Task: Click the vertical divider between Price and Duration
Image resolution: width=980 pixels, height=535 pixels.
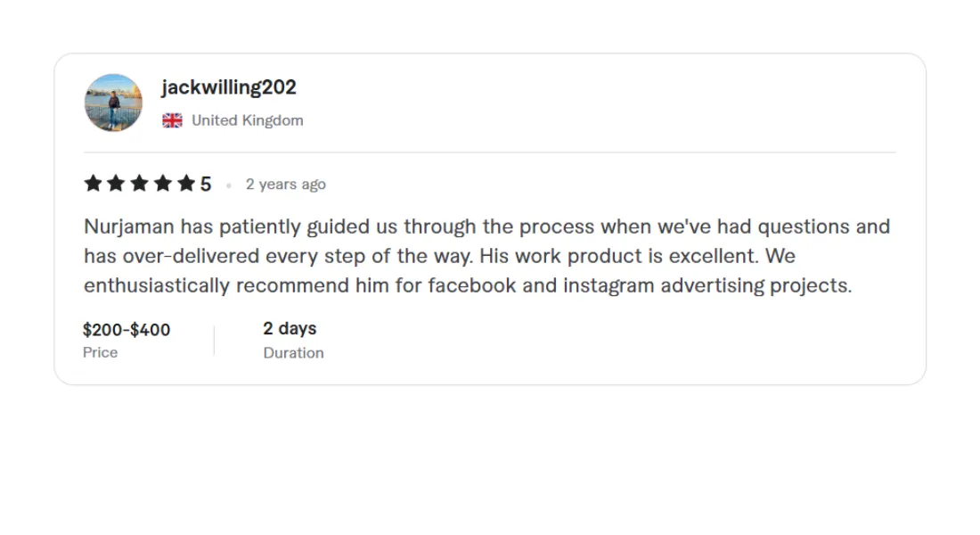Action: click(x=214, y=341)
